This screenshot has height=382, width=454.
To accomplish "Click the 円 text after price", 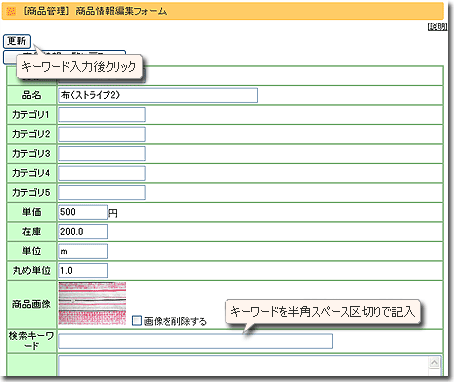I will [113, 213].
